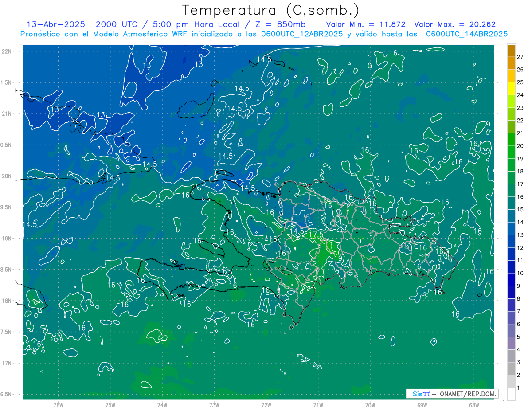Viewport: 532px width, 411px height.
Task: Click the gray legend swatch between 2 and 3
Action: 511,369
